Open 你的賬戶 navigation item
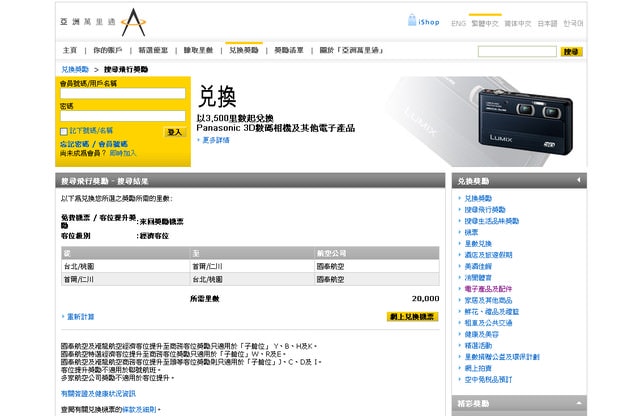640x416 pixels. point(108,50)
